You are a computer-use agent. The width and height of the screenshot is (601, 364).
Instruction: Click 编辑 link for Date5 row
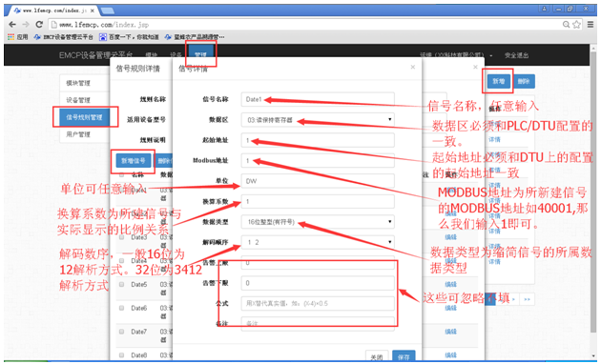(x=450, y=284)
